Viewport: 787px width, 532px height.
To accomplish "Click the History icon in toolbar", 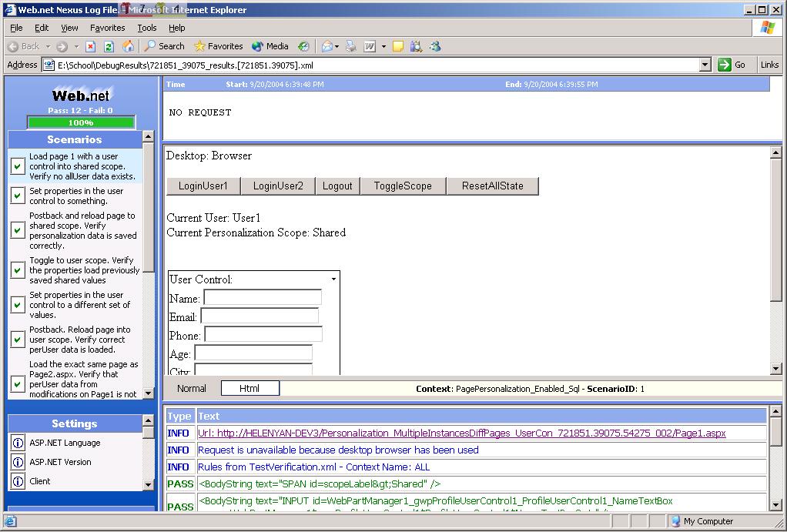I will (303, 46).
